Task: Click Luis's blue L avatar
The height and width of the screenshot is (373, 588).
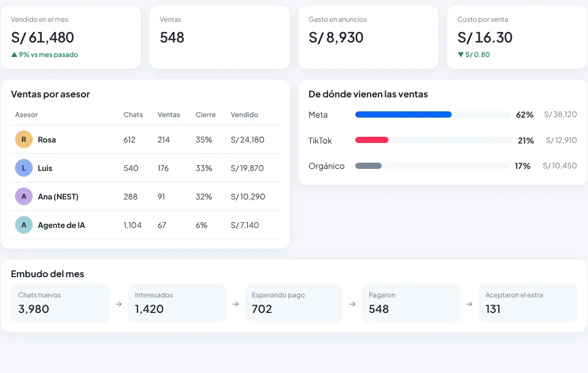Action: tap(24, 168)
